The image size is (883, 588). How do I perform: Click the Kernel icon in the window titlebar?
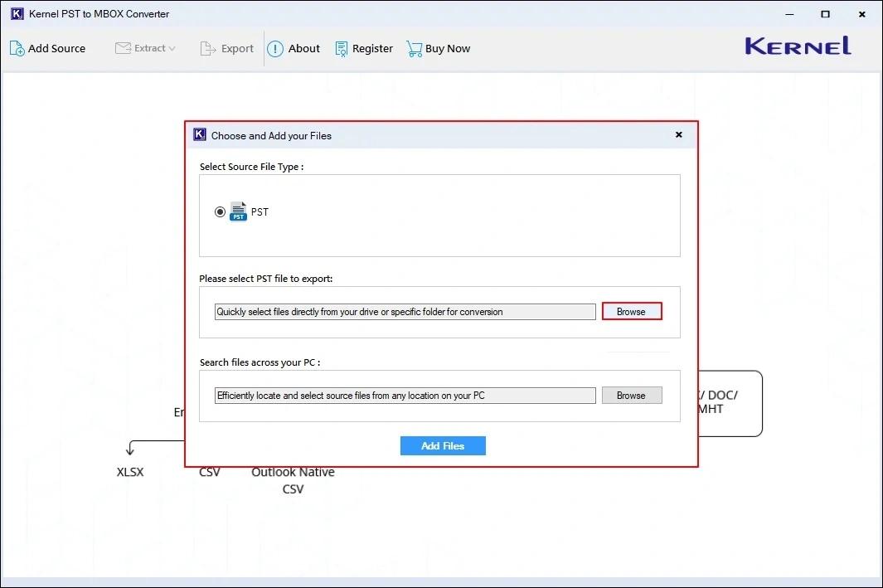(x=17, y=13)
